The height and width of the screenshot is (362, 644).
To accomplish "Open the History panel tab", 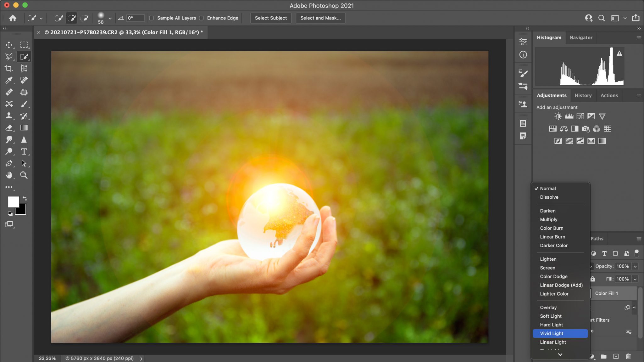I will tap(583, 95).
